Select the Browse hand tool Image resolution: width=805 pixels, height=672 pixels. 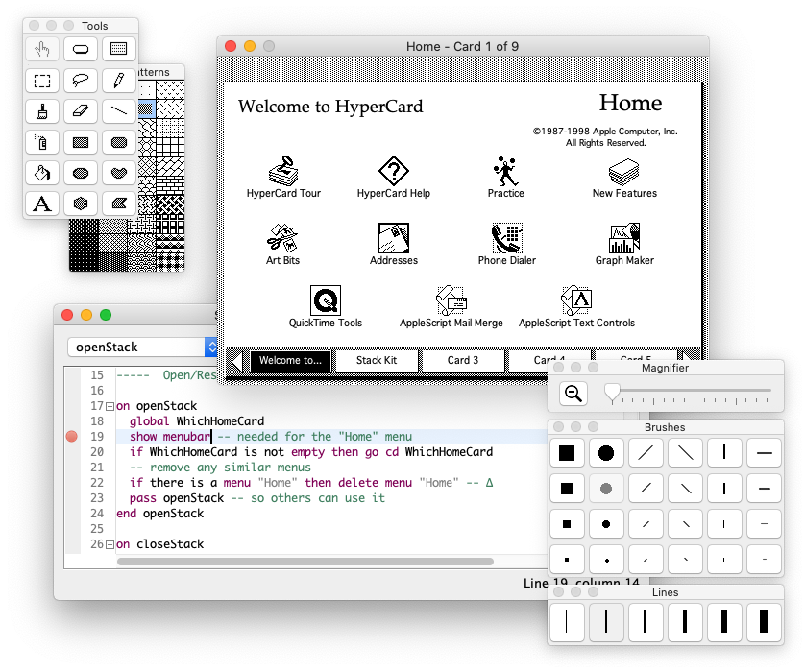point(42,49)
